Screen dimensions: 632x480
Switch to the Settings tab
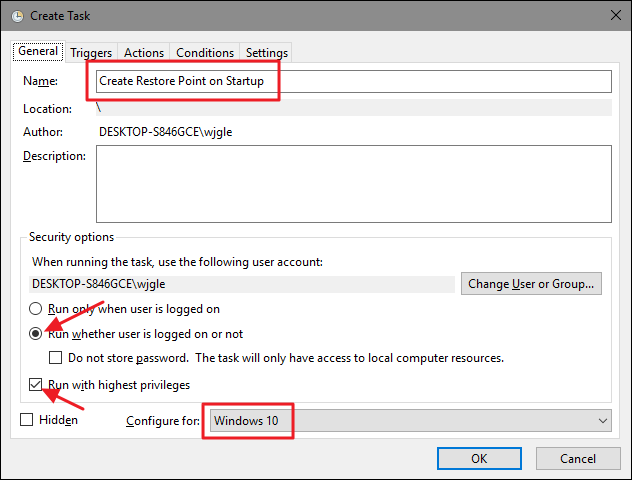(x=266, y=53)
